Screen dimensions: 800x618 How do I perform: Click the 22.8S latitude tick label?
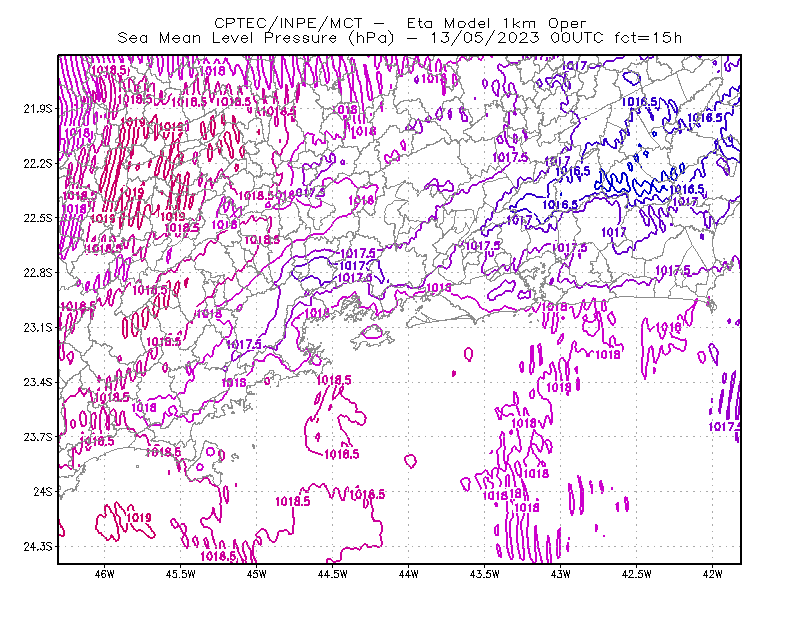pyautogui.click(x=38, y=273)
